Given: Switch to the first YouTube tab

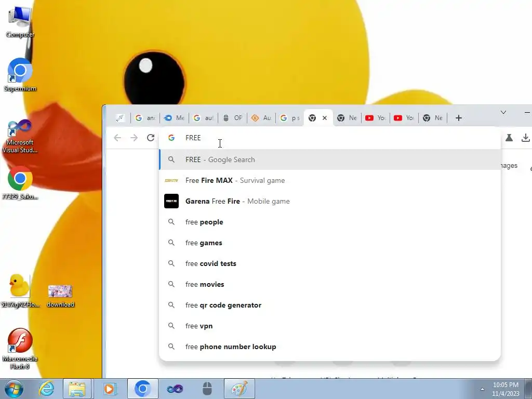Looking at the screenshot, I should tap(376, 118).
